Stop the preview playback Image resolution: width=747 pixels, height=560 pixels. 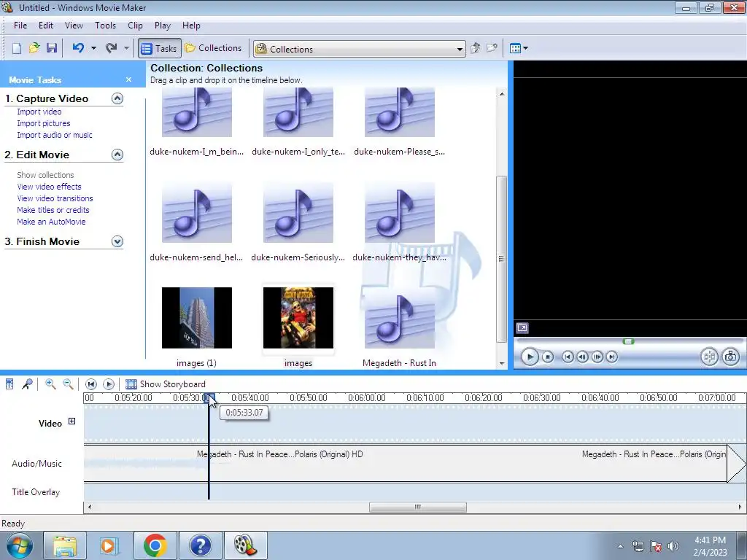pyautogui.click(x=548, y=357)
